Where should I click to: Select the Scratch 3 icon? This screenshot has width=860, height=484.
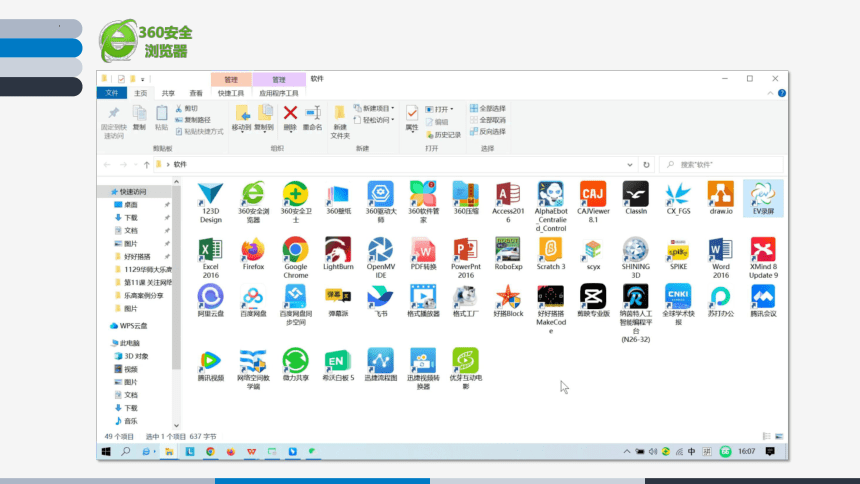(x=551, y=254)
